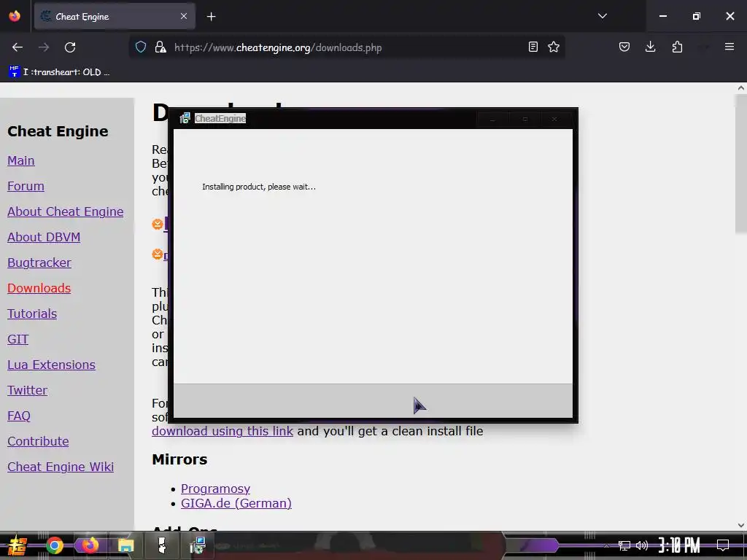
Task: Open the Contribute link
Action: (38, 441)
